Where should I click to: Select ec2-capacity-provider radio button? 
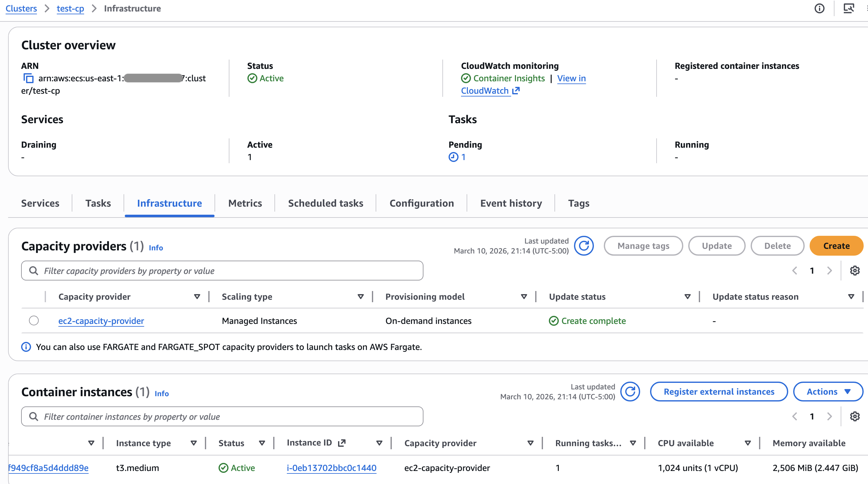(x=34, y=320)
